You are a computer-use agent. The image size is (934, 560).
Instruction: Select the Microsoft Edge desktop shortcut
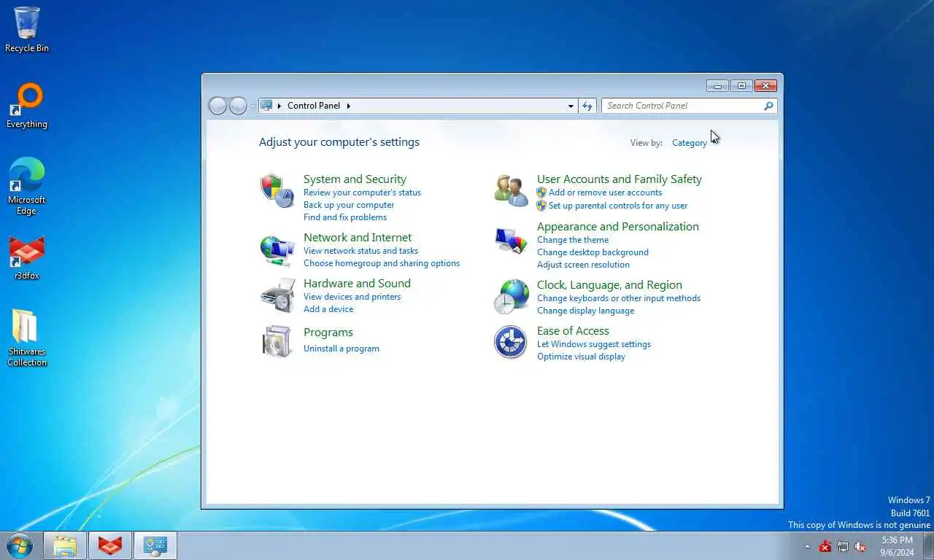point(27,186)
